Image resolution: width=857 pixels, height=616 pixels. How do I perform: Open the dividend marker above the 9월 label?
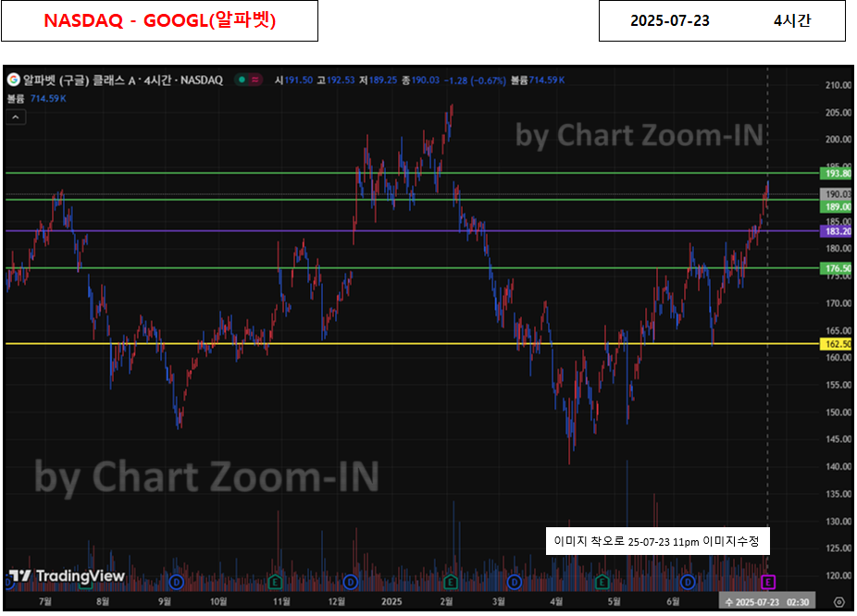click(176, 582)
